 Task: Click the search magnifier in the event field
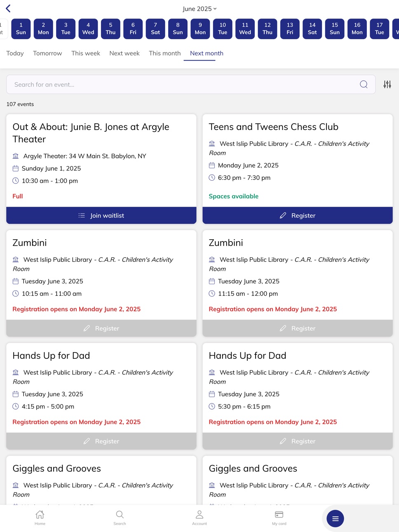tap(364, 85)
